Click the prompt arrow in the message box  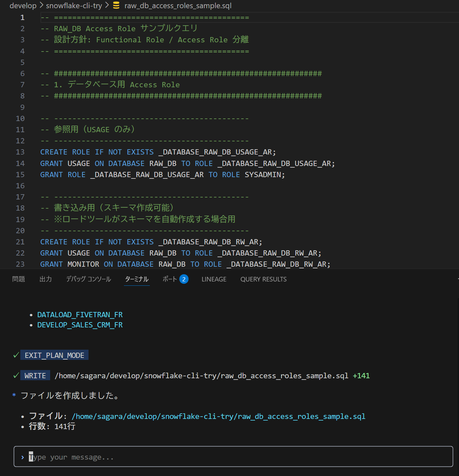tap(22, 457)
